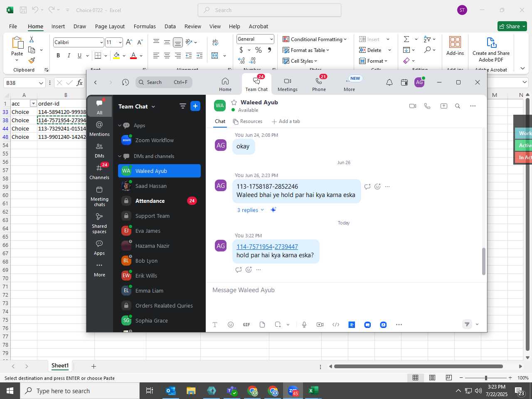Open Excel font name dropdown
Image resolution: width=532 pixels, height=399 pixels.
(x=101, y=42)
